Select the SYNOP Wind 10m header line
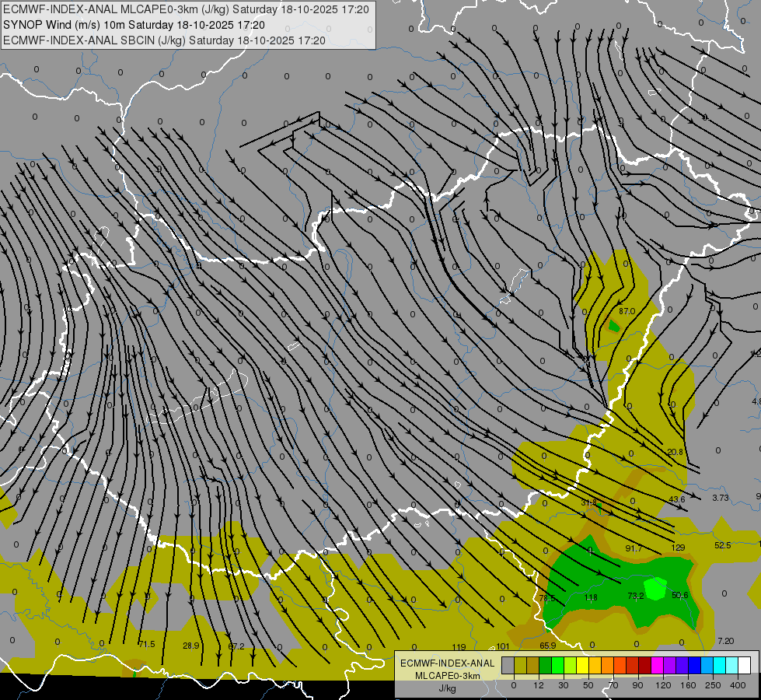Image resolution: width=761 pixels, height=700 pixels. click(x=134, y=25)
